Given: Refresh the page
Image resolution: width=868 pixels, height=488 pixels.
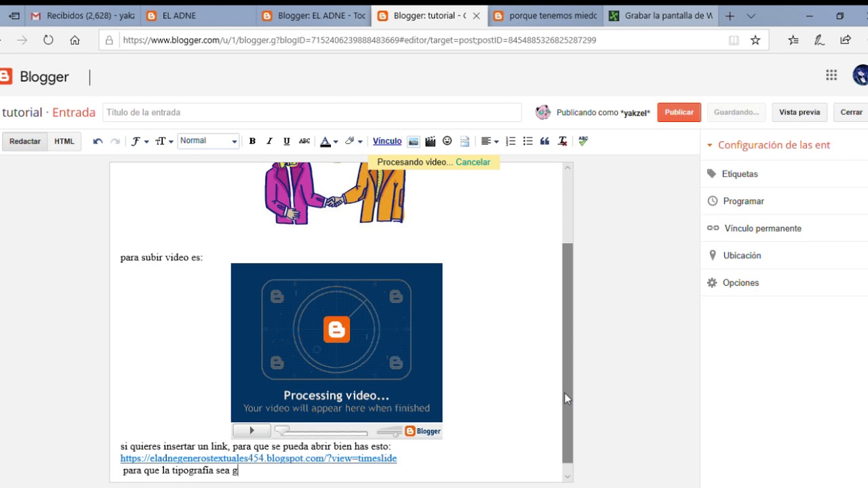Looking at the screenshot, I should (48, 40).
